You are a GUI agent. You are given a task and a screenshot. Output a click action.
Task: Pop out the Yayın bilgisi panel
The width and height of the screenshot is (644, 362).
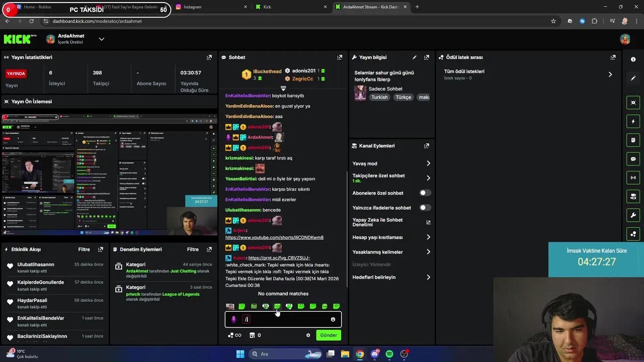[x=427, y=57]
